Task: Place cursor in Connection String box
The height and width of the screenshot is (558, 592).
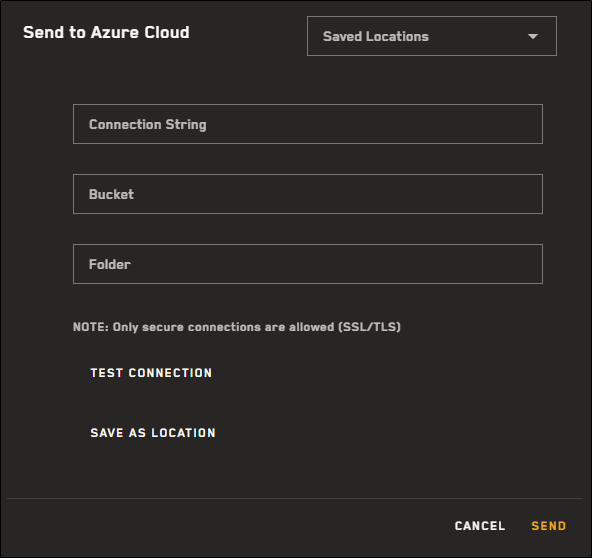Action: click(308, 124)
